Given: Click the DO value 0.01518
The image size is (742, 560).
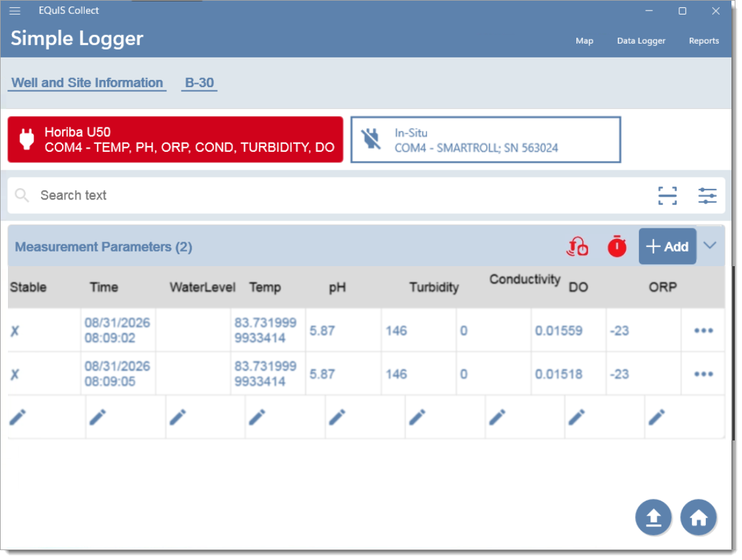Looking at the screenshot, I should click(x=558, y=374).
